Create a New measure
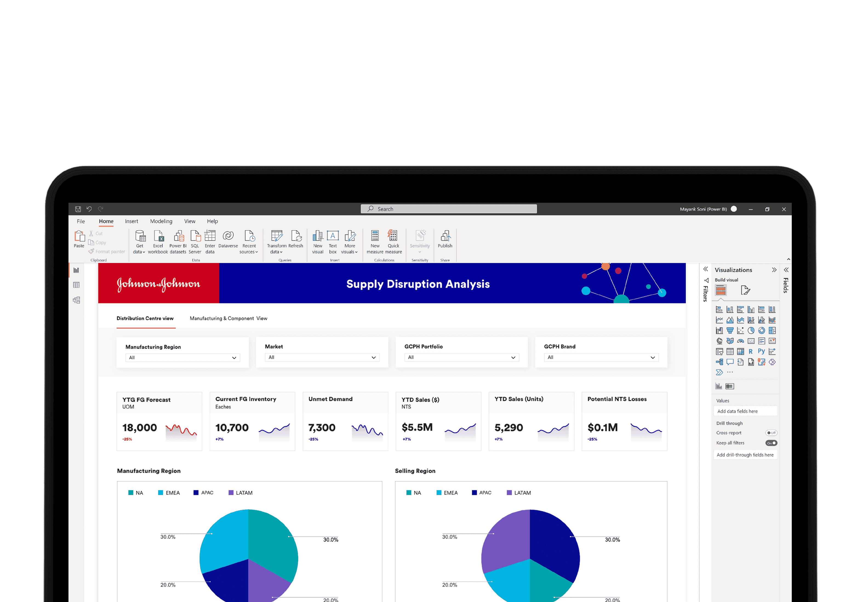This screenshot has height=602, width=868. tap(375, 242)
